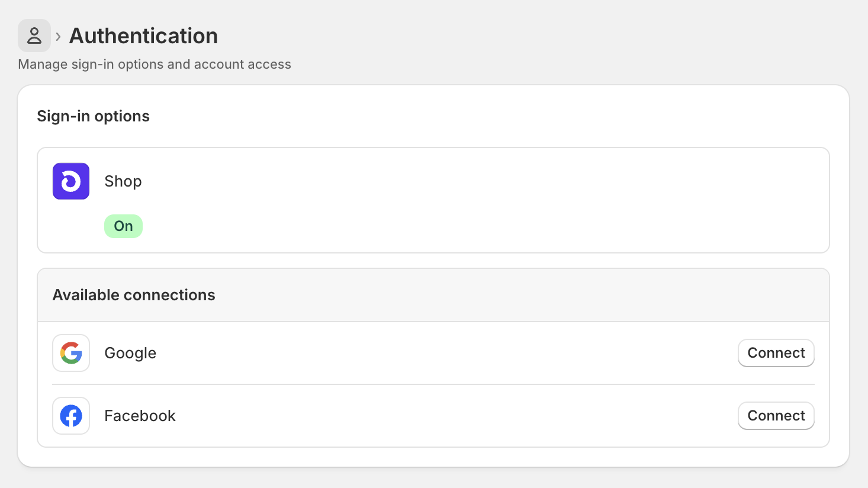Click the page subtitle about sign-in options
The image size is (868, 488).
155,64
